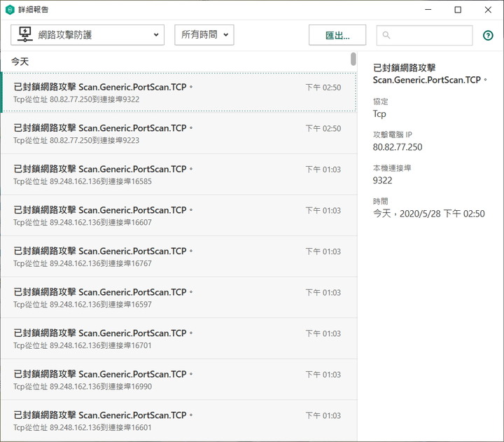Focus the search input field
Viewport: 504px width, 442px height.
(424, 35)
